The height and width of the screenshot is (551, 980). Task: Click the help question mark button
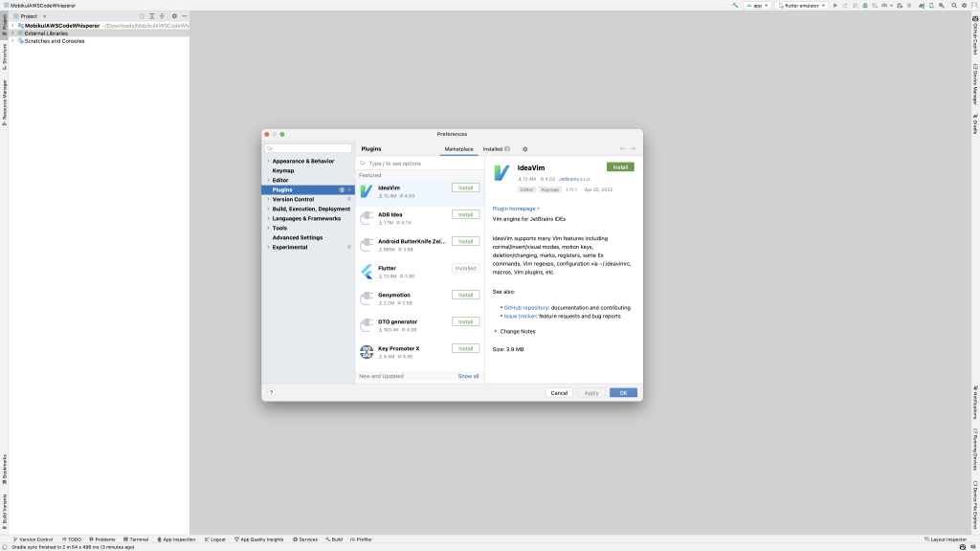point(271,393)
